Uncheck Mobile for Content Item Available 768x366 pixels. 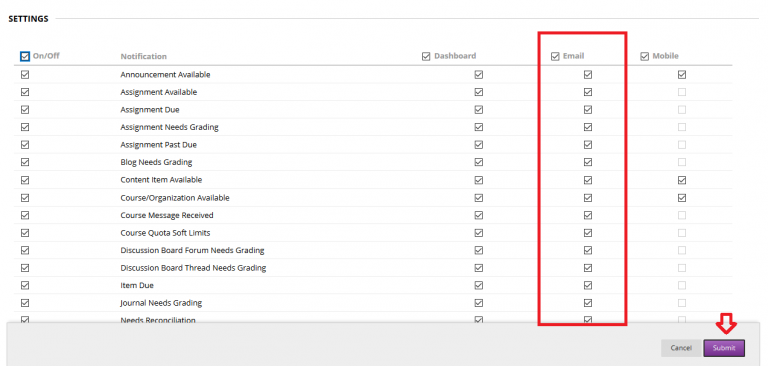(x=682, y=180)
